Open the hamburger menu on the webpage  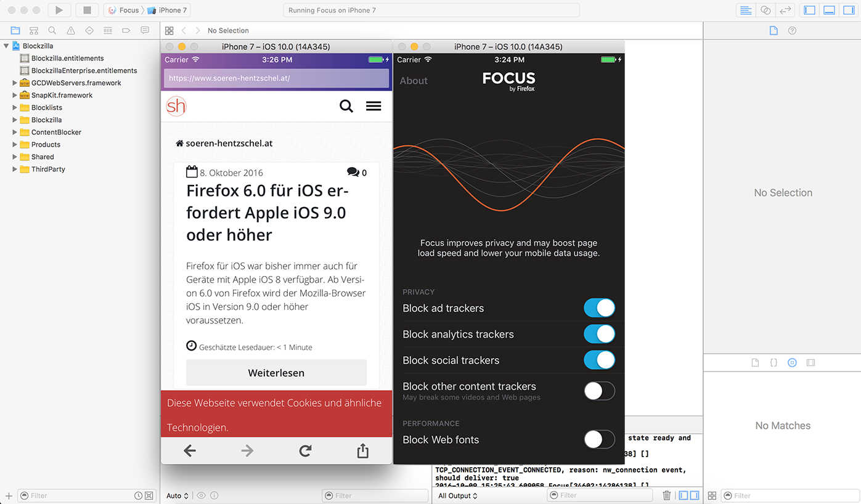(x=373, y=106)
